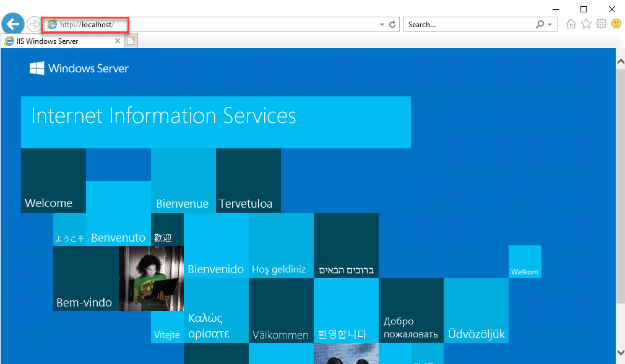The width and height of the screenshot is (625, 364).
Task: Click the ようこそ tile
Action: [70, 230]
